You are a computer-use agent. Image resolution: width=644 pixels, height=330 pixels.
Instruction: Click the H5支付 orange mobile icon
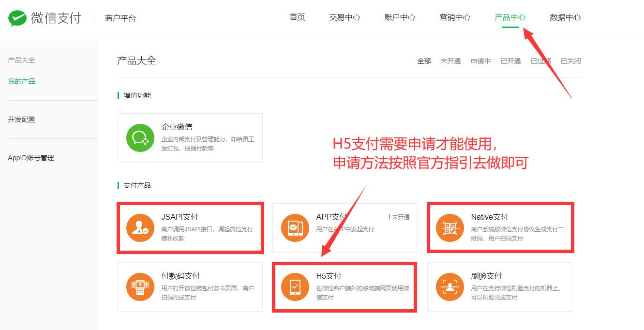(295, 287)
